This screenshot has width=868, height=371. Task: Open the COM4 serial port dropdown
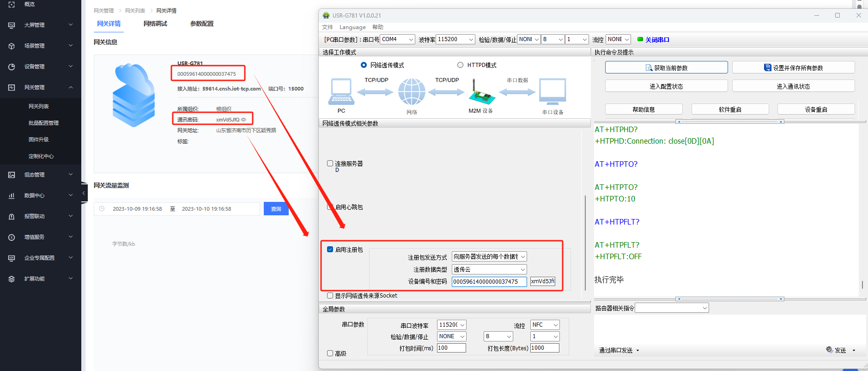pyautogui.click(x=398, y=39)
